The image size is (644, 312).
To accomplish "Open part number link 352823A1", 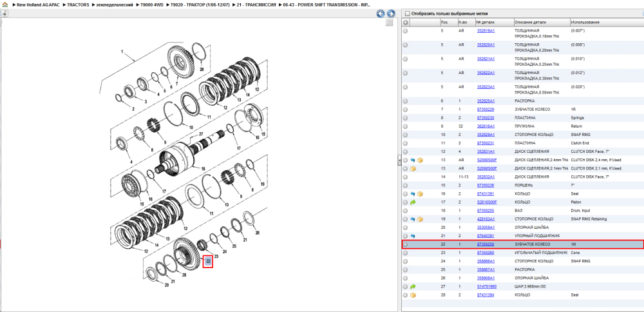I will (x=486, y=87).
